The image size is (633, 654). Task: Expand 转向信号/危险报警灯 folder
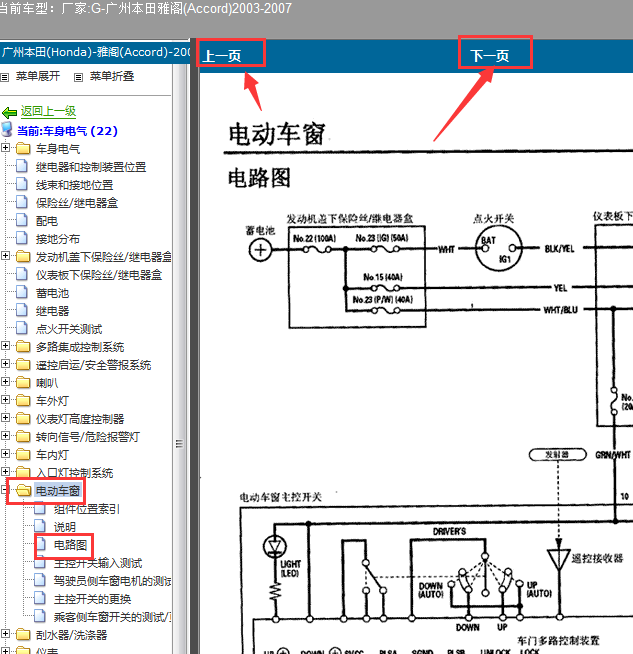[5, 435]
